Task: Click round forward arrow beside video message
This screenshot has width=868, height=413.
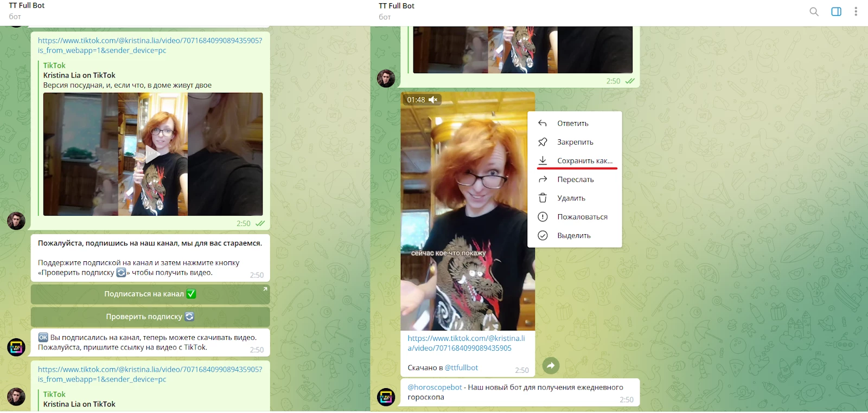Action: coord(551,366)
